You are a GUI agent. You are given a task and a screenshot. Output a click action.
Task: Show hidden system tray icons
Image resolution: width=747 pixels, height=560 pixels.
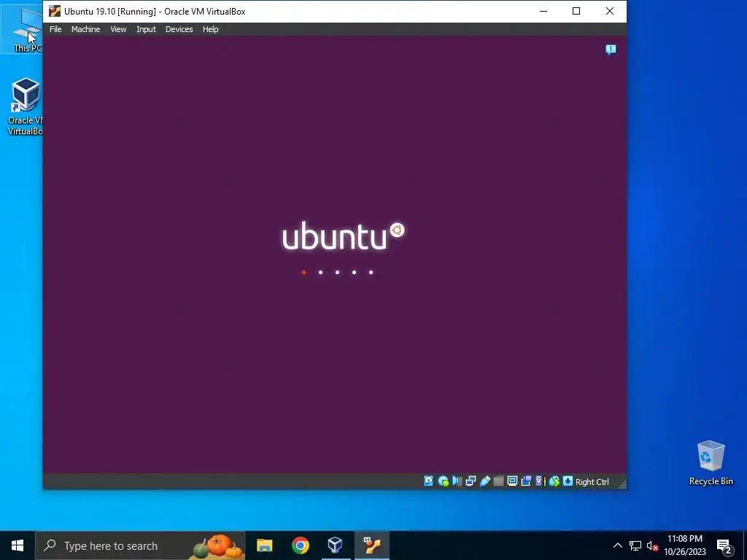tap(617, 545)
